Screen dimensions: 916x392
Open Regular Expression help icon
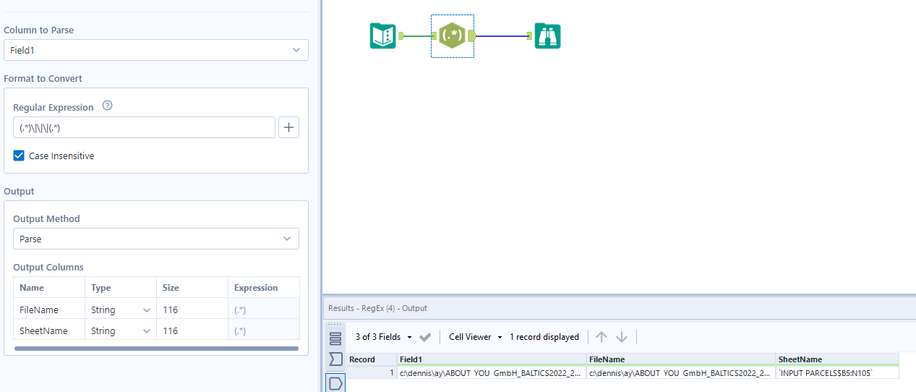tap(107, 106)
